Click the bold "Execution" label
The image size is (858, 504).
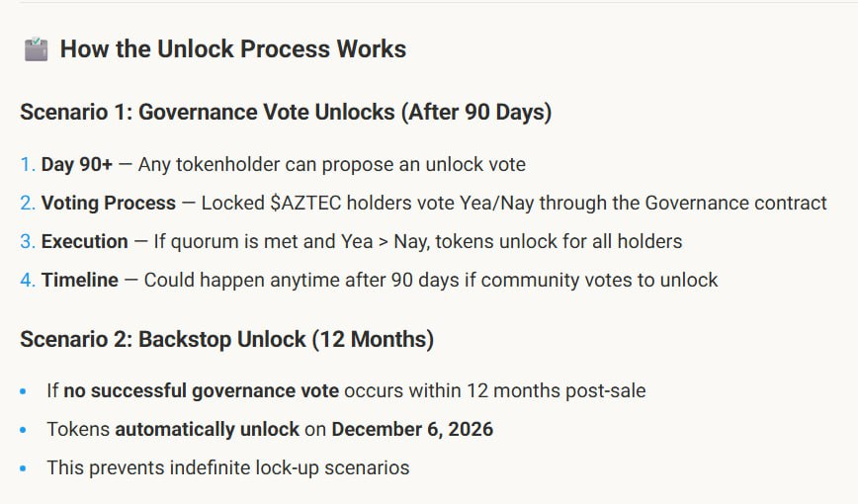tap(84, 242)
